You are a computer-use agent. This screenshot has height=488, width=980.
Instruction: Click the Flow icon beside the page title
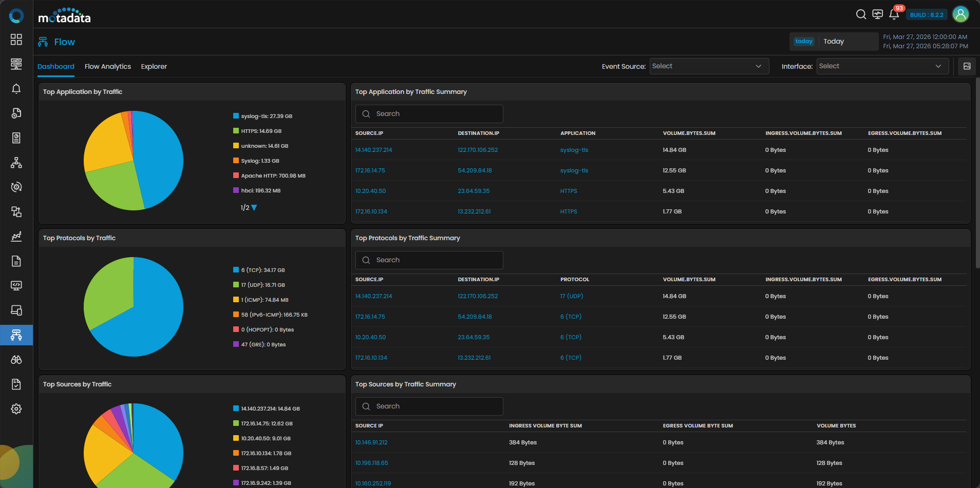coord(43,42)
